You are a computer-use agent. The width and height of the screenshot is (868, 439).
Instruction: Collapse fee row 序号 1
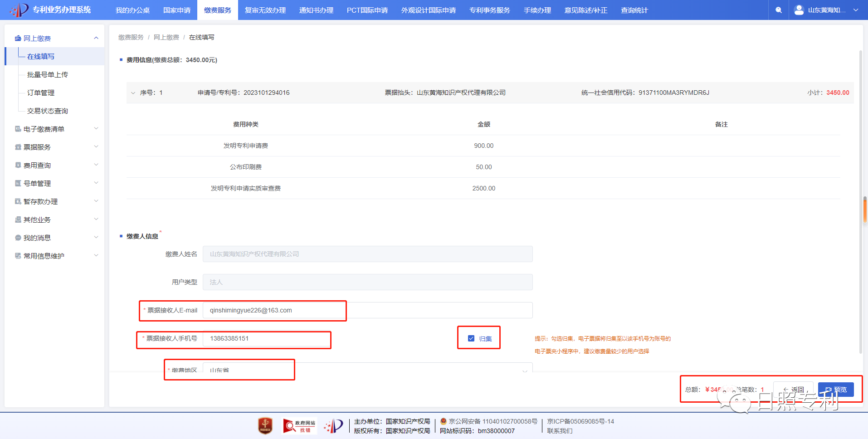pyautogui.click(x=133, y=93)
